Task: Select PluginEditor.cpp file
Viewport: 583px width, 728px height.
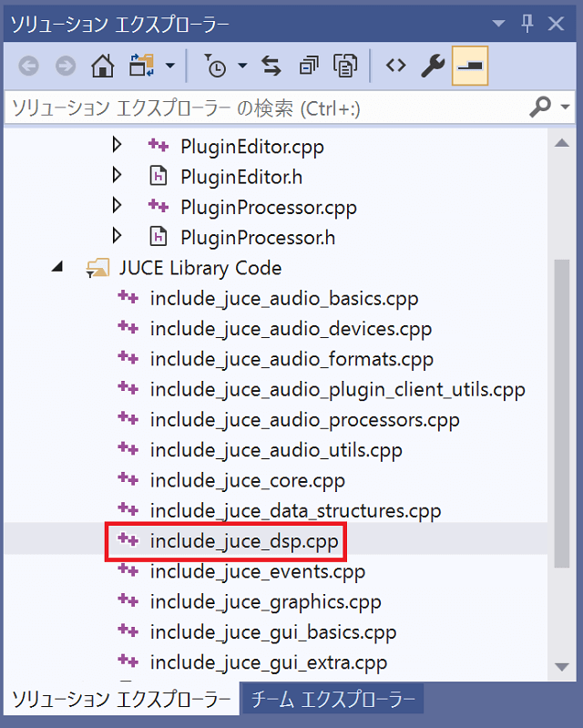Action: click(252, 147)
